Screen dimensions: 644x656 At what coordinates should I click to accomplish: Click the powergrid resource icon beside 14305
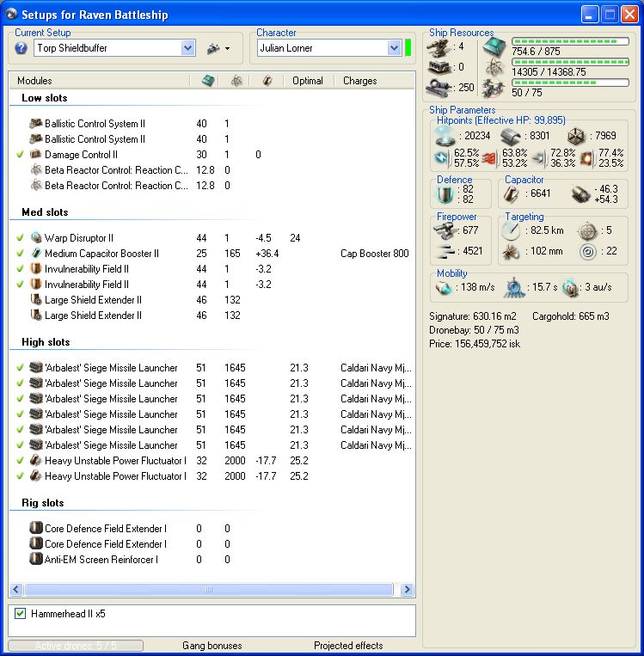point(494,67)
